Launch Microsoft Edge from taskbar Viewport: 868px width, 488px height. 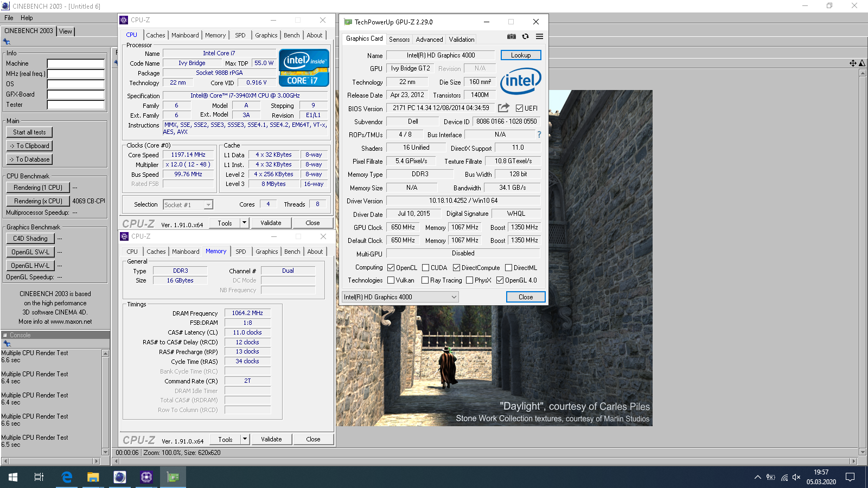(67, 477)
